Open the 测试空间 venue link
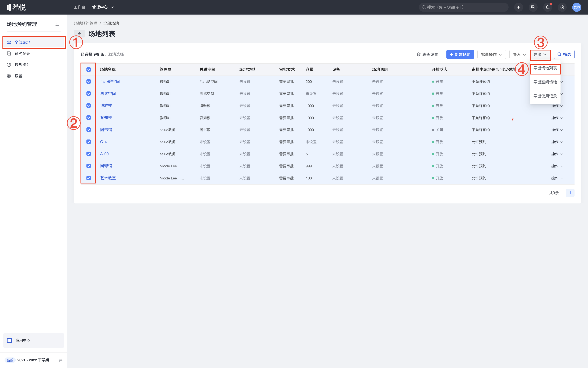 108,94
